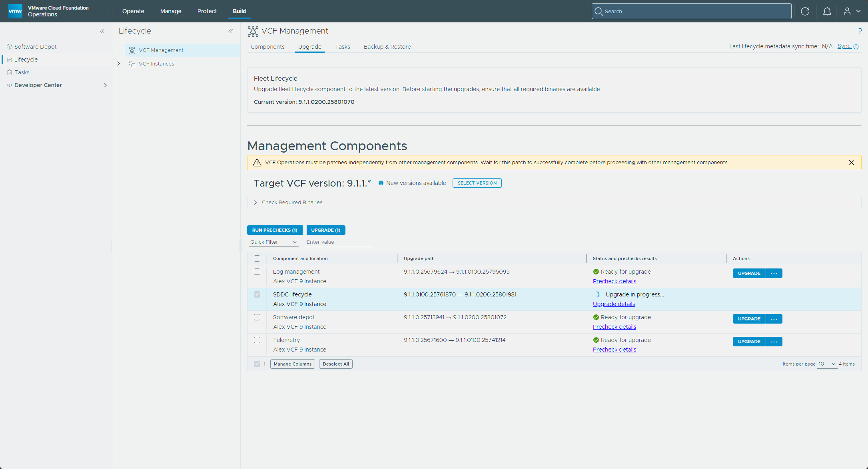
Task: Switch to the Components tab
Action: pyautogui.click(x=267, y=47)
